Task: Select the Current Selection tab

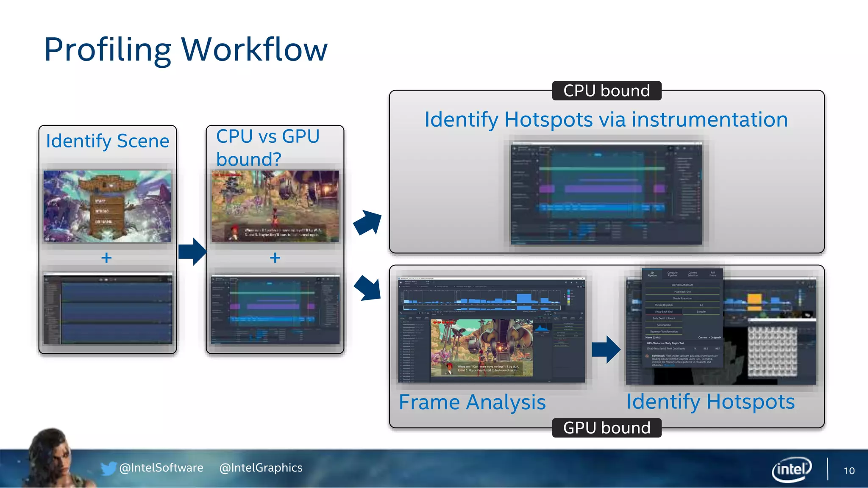Action: (693, 274)
